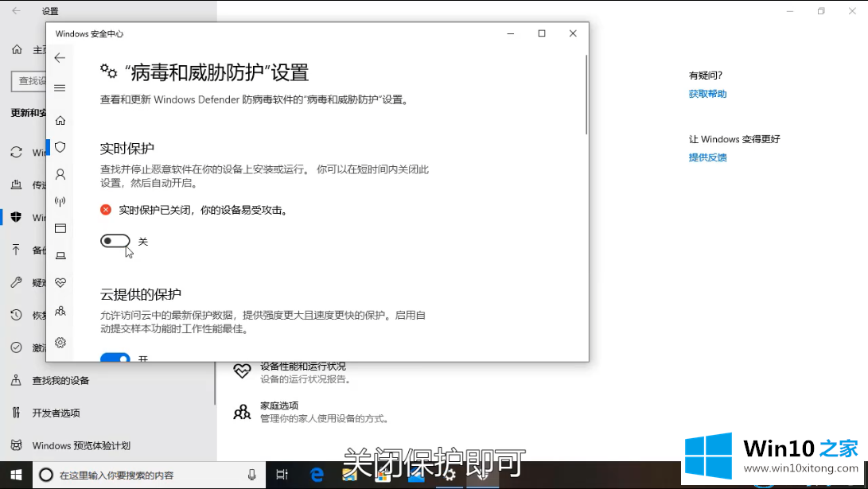Select Backup arrow icon in Settings
This screenshot has height=489, width=868.
coord(17,250)
